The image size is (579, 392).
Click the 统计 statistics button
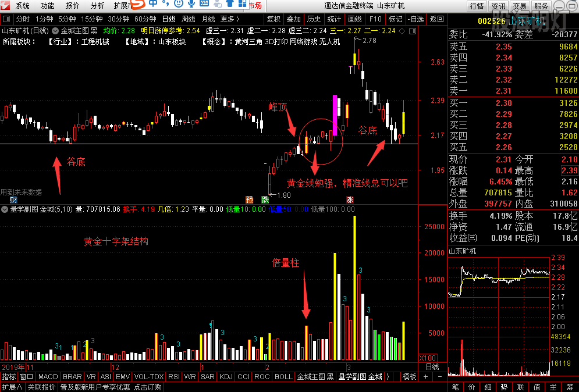tap(334, 19)
